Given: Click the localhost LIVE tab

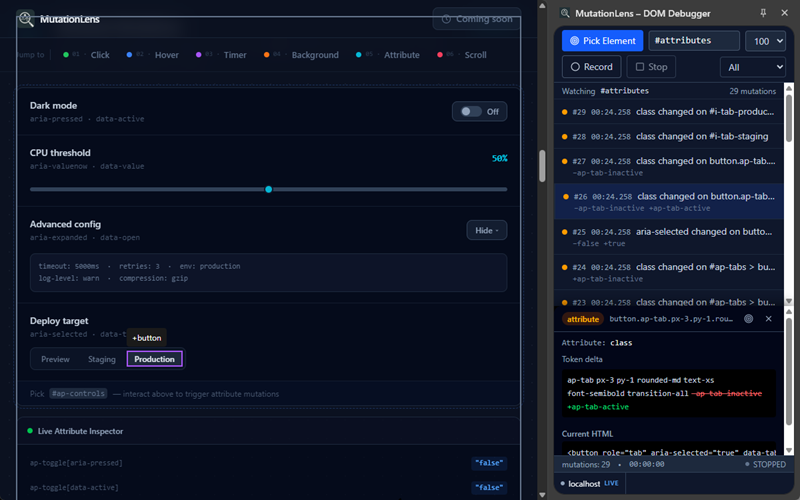Looking at the screenshot, I should coord(589,483).
